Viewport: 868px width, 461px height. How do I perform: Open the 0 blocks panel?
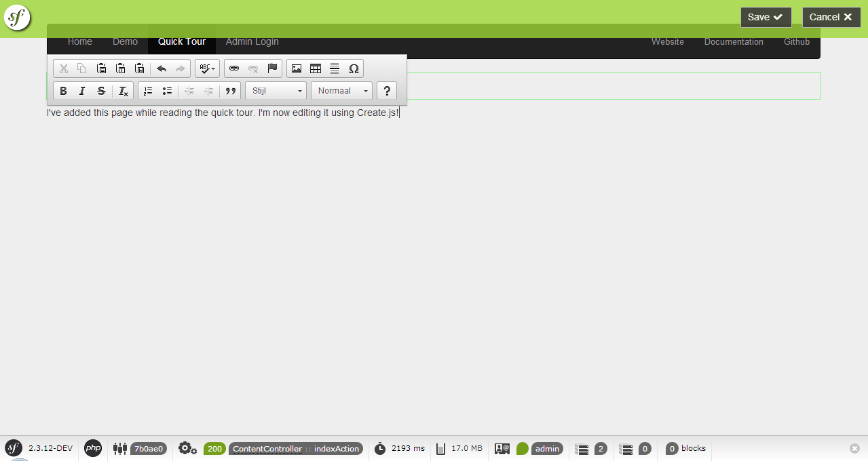685,448
